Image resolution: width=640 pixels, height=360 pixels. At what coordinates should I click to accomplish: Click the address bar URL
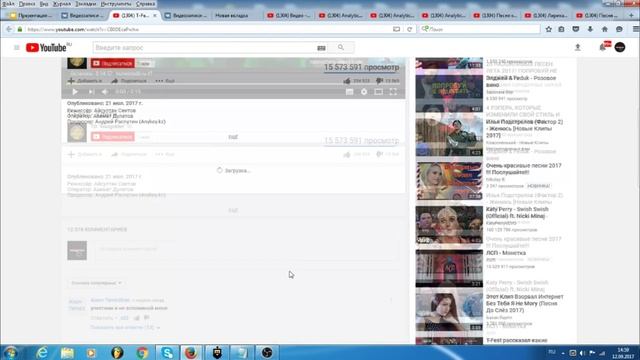tap(83, 29)
